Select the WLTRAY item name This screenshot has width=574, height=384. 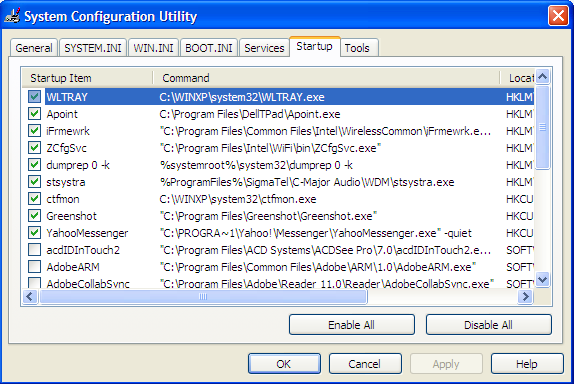click(67, 97)
